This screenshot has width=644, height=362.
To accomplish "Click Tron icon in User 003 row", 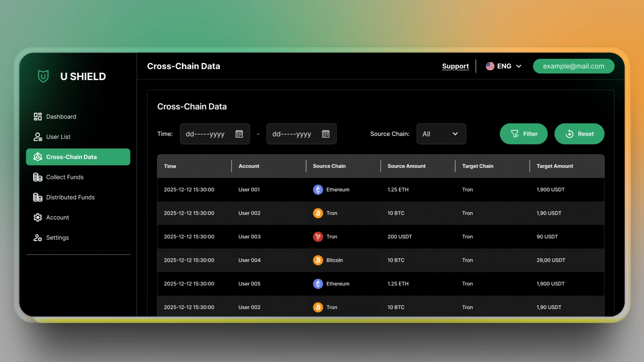I will [318, 237].
